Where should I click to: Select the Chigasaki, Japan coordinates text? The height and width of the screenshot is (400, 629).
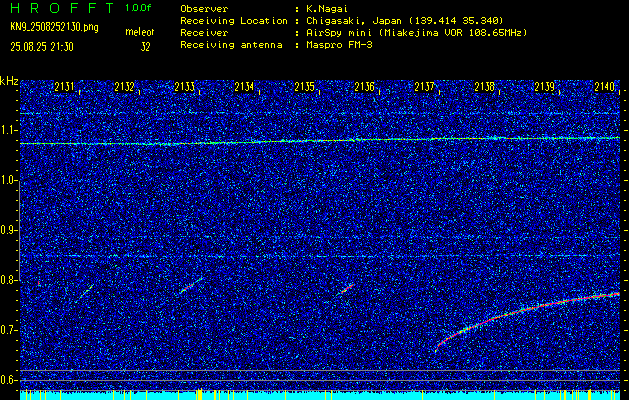(x=404, y=20)
